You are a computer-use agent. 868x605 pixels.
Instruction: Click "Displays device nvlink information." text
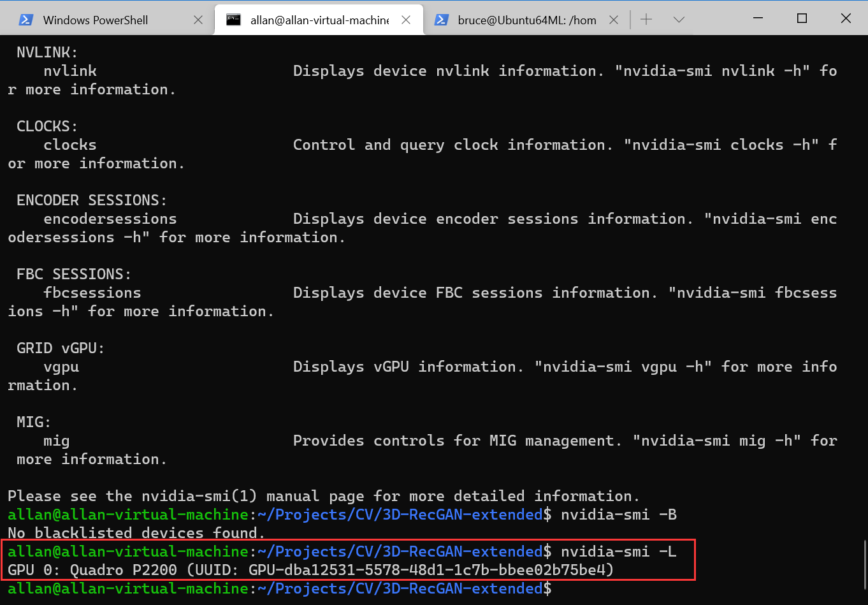point(449,71)
